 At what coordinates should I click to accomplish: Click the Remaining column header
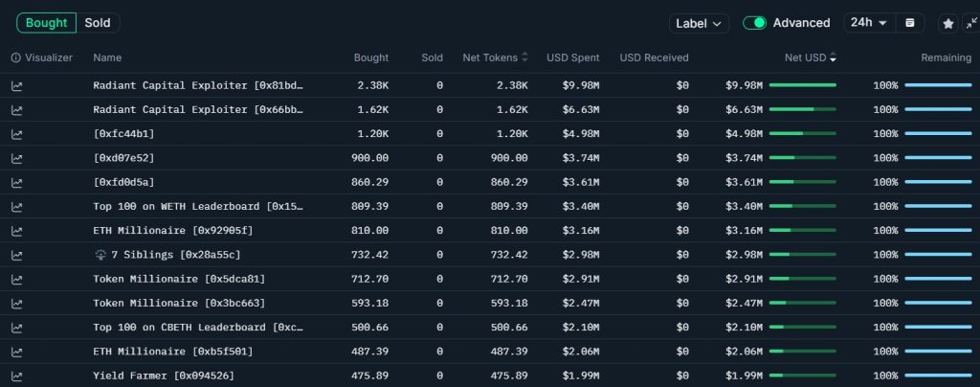pyautogui.click(x=946, y=58)
